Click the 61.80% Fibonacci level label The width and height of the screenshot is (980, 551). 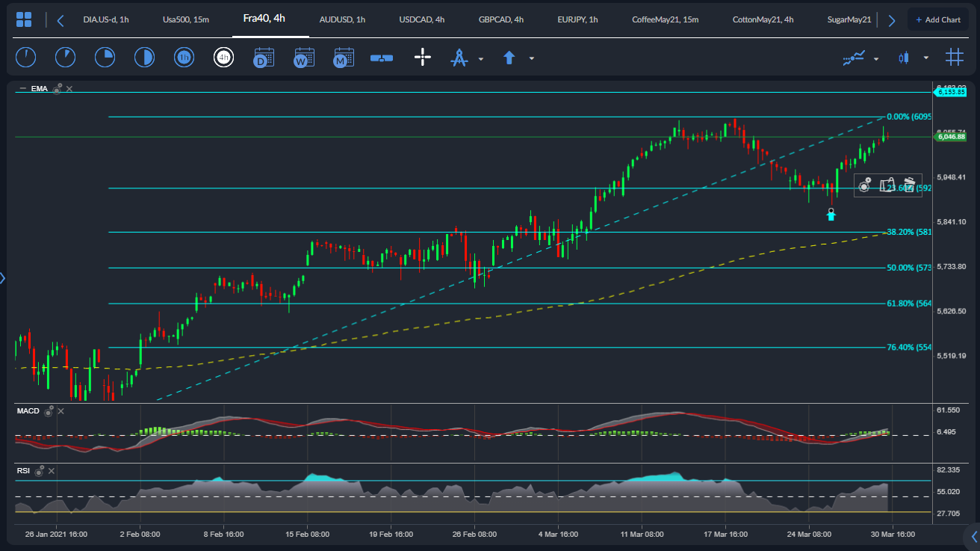tap(909, 304)
